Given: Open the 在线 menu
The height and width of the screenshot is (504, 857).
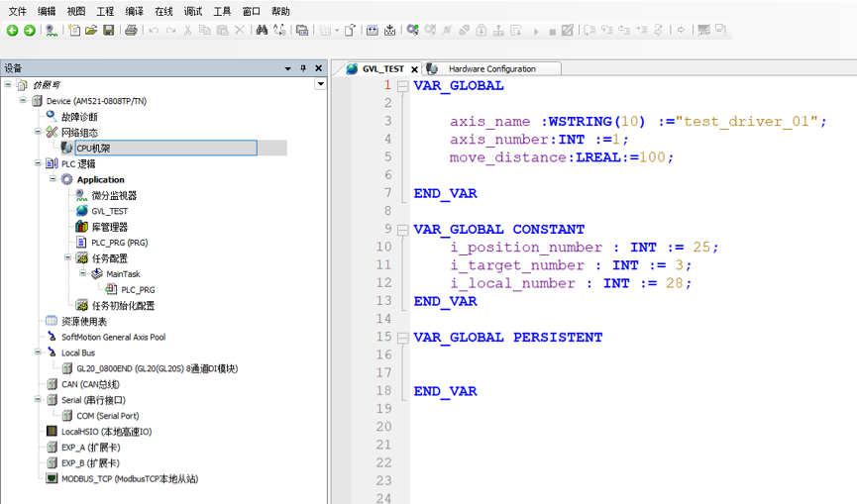Looking at the screenshot, I should point(163,11).
